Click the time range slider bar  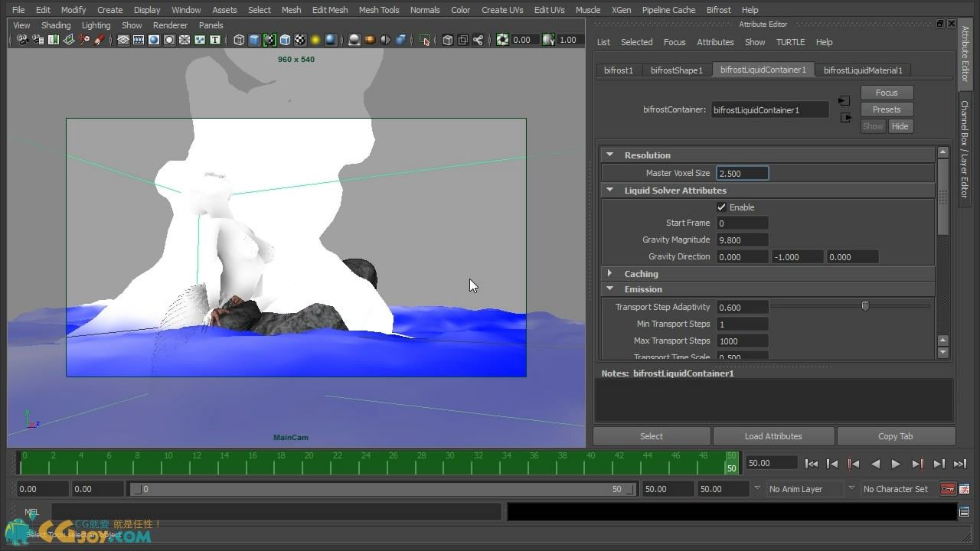click(x=383, y=489)
